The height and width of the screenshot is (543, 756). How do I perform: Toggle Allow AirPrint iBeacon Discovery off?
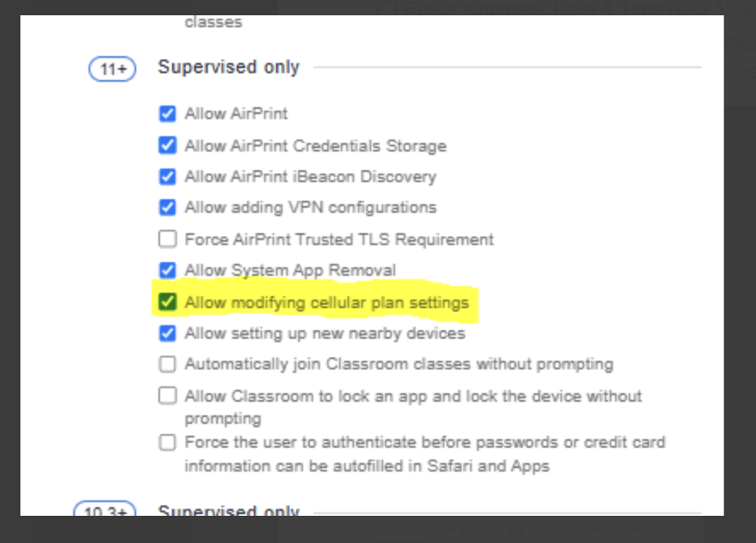tap(167, 177)
